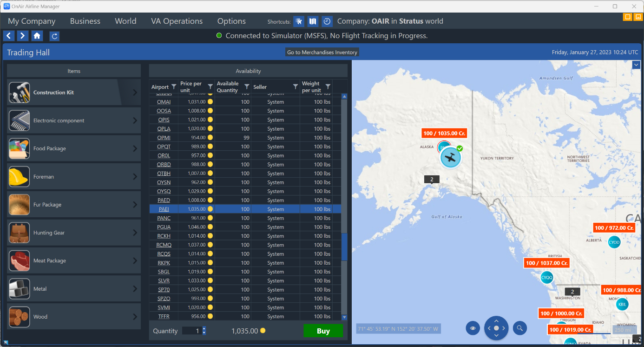Toggle map view with the eye button
The image size is (644, 347).
pos(473,328)
